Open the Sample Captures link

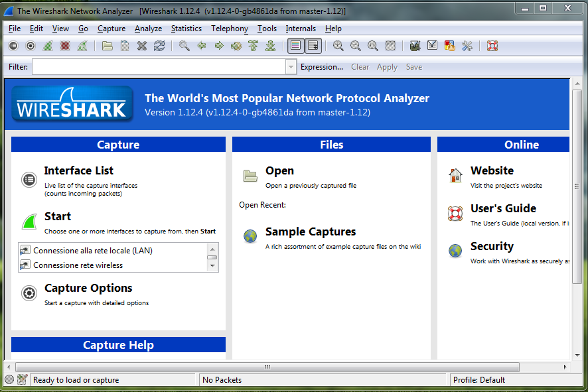[x=310, y=232]
